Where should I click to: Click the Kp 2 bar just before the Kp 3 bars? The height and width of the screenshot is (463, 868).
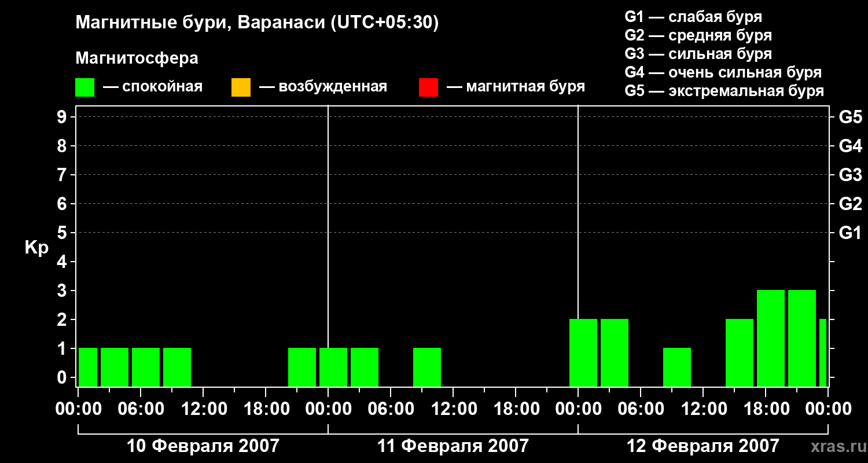[x=740, y=352]
